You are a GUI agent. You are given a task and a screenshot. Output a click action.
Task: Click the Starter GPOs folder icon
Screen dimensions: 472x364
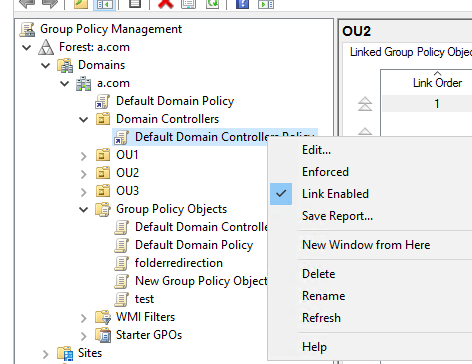[x=103, y=335]
